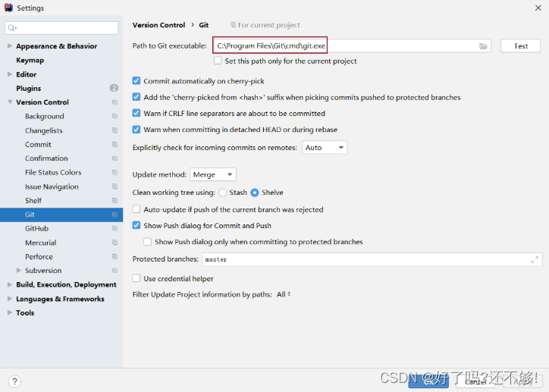Collapse the Version Control section arrow
Viewport: 549px width, 392px height.
[10, 102]
